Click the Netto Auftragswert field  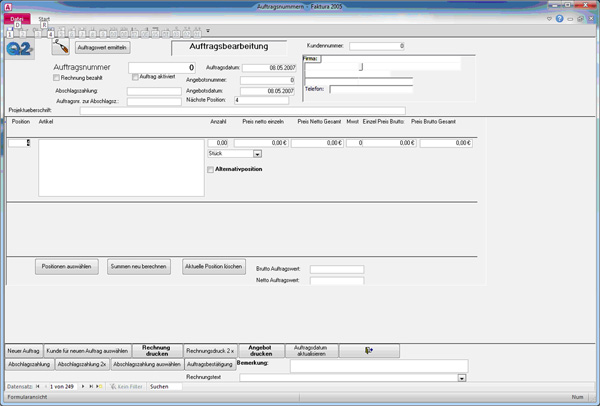coord(337,280)
